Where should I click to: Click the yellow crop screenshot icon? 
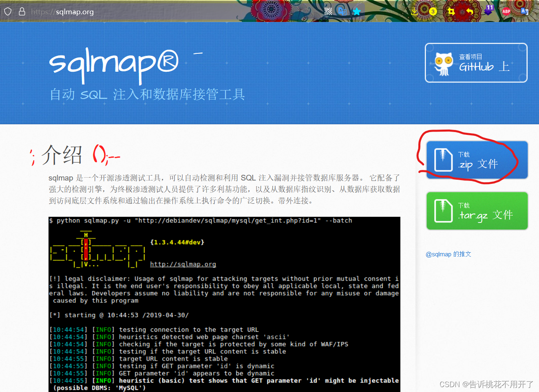451,11
